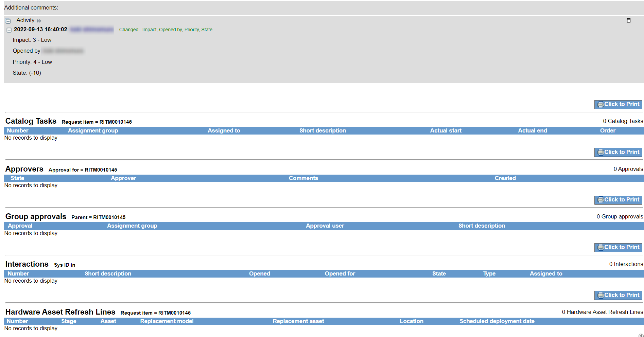The height and width of the screenshot is (337, 644).
Task: Click Interactions State column header
Action: pos(439,273)
